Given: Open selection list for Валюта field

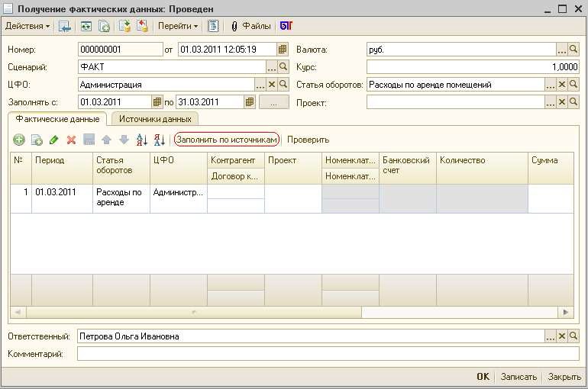Looking at the screenshot, I should pos(562,49).
